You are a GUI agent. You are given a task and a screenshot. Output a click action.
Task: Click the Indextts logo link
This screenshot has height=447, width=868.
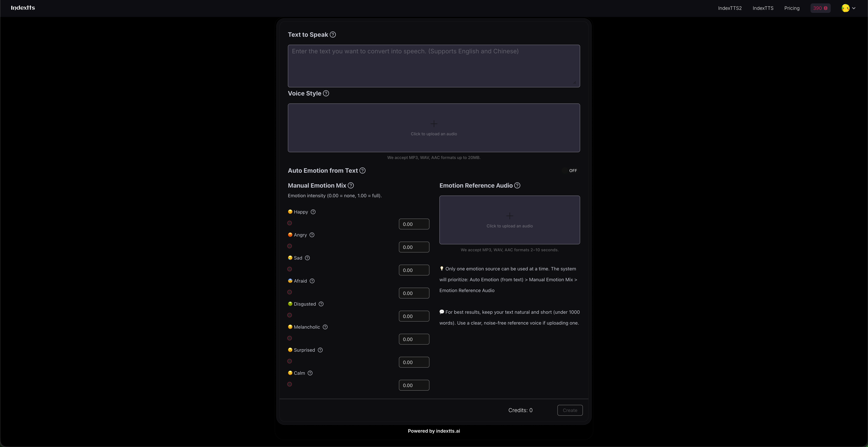tap(23, 8)
